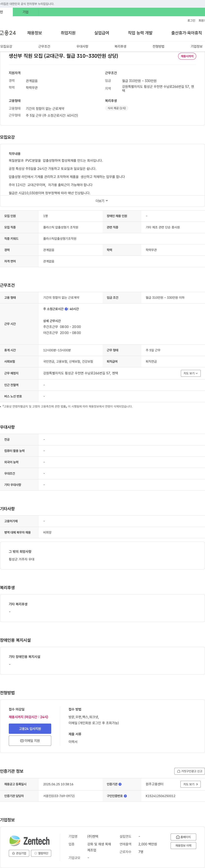Click the job title 생산부 직원 모집

pyautogui.click(x=63, y=56)
